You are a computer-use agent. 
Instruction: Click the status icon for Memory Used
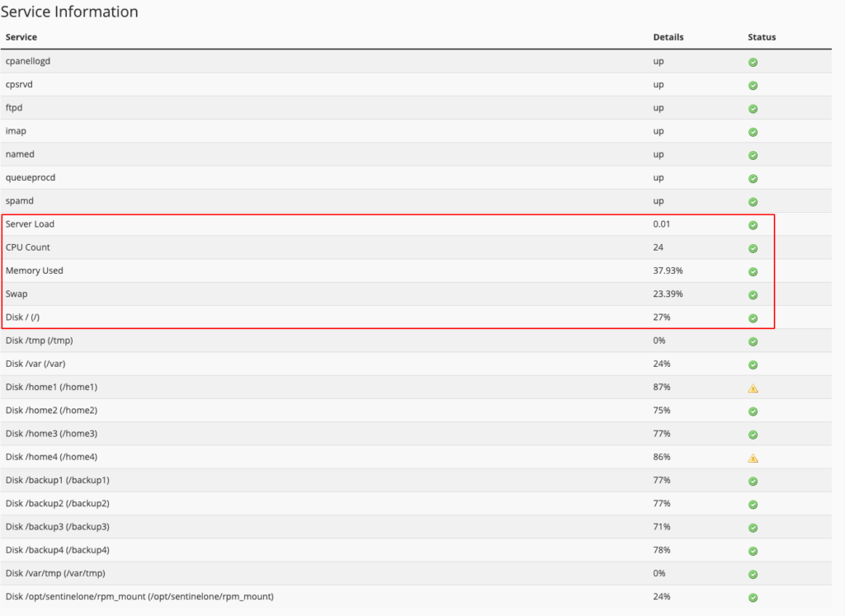click(x=753, y=272)
